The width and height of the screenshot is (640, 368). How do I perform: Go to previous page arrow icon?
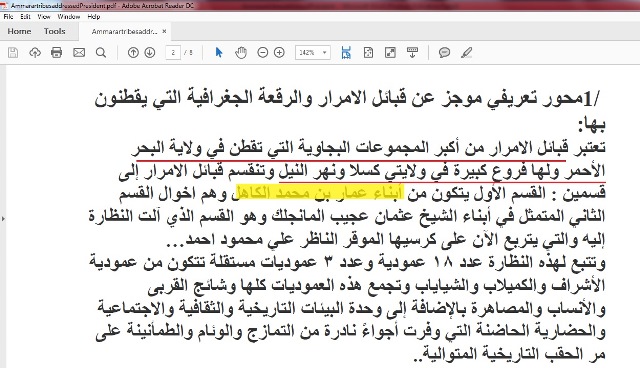click(x=133, y=53)
